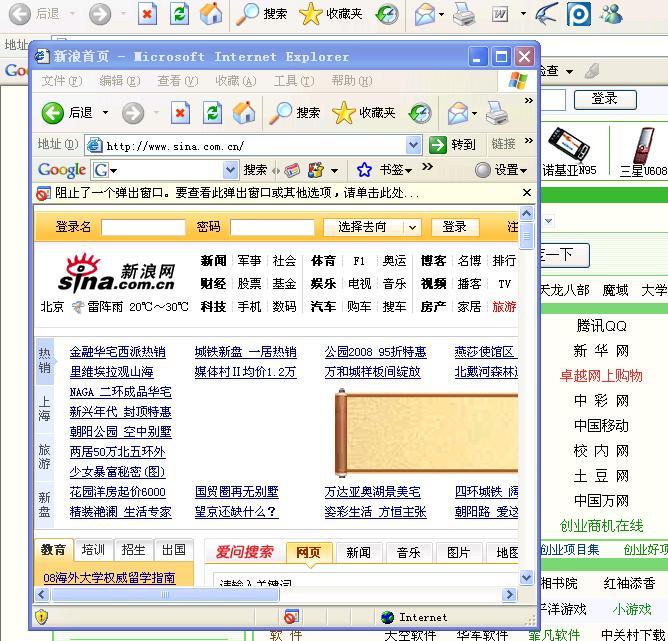
Task: Expand Google toolbar overflow chevron
Action: [427, 167]
